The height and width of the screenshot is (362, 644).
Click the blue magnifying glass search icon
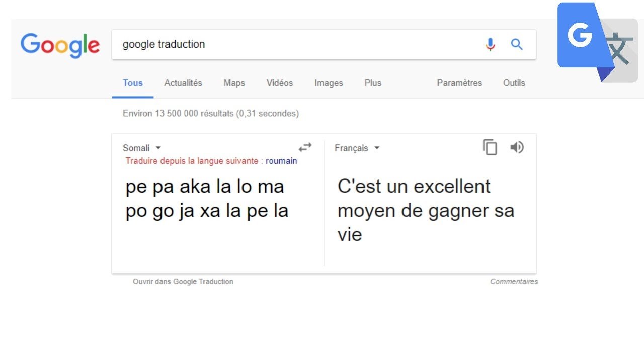coord(517,44)
